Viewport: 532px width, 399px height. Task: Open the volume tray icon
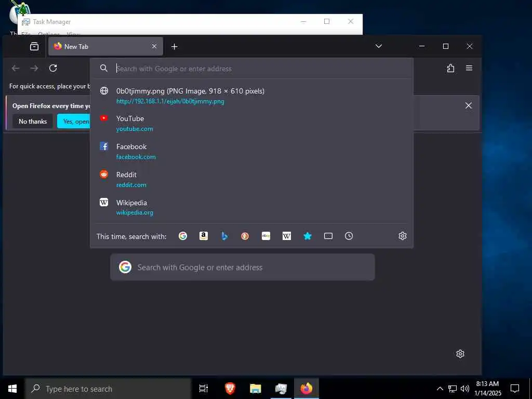[x=465, y=389]
